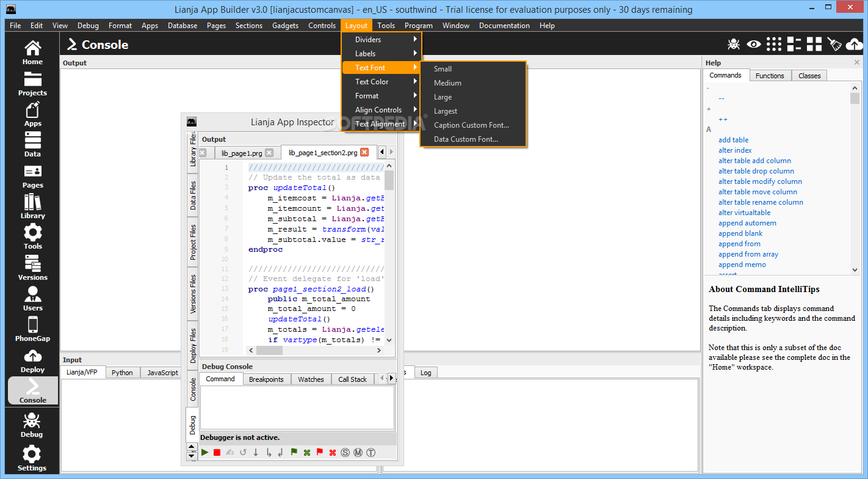Image resolution: width=868 pixels, height=479 pixels.
Task: Switch to the Call Stack tab
Action: coord(352,379)
